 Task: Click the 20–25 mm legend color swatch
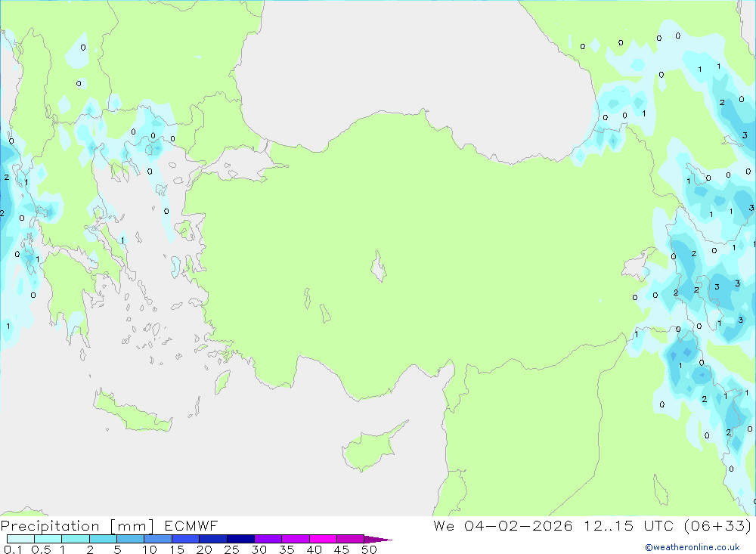point(213,539)
